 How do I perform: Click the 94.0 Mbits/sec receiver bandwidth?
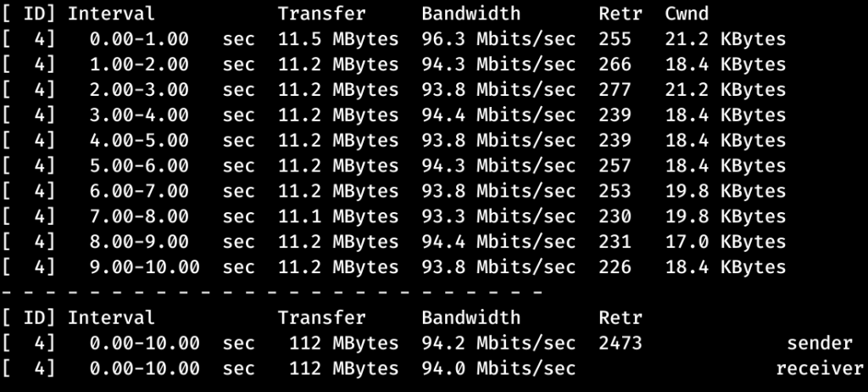click(498, 369)
